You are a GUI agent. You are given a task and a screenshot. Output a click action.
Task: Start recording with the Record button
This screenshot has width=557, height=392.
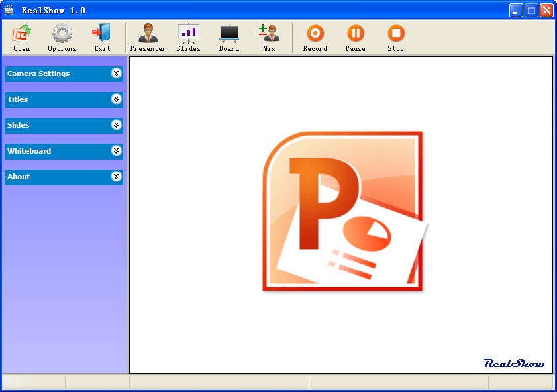[315, 33]
